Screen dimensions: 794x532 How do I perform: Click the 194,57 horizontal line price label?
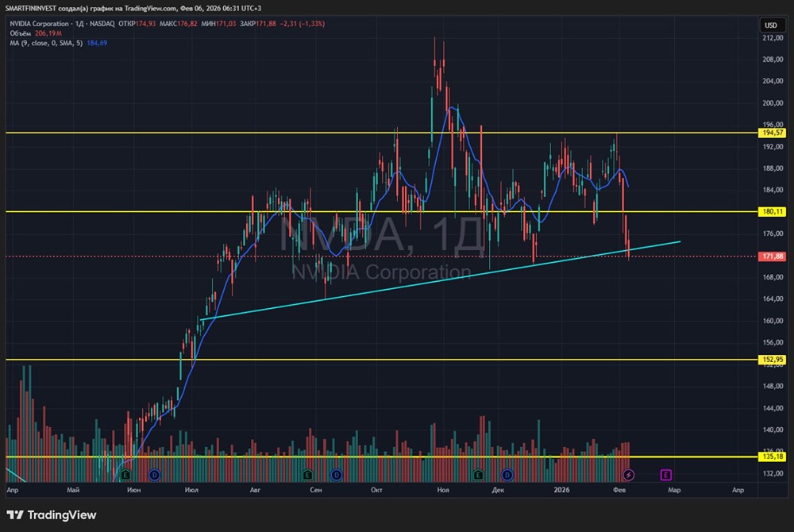point(772,133)
